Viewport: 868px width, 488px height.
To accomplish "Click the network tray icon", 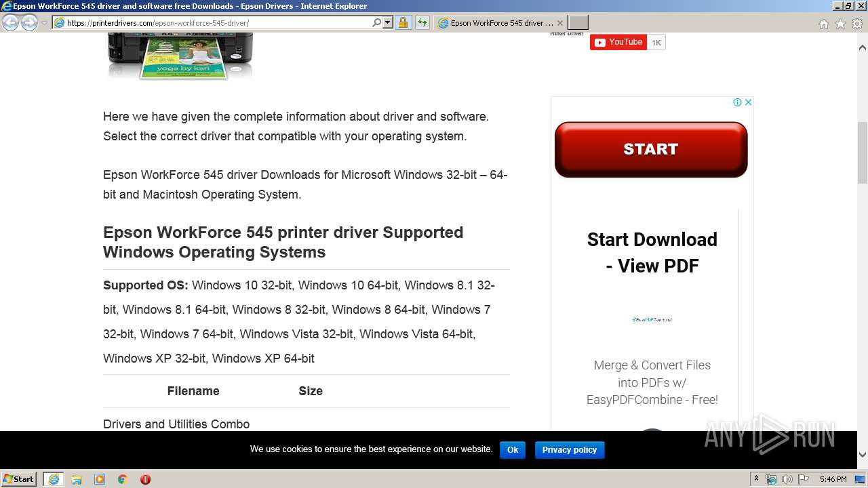I will 771,479.
